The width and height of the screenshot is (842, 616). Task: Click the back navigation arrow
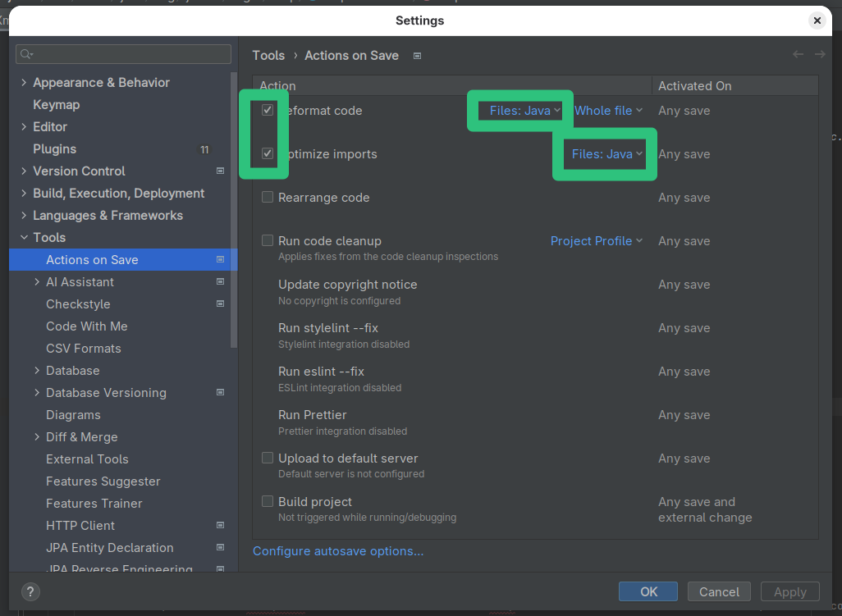(798, 54)
